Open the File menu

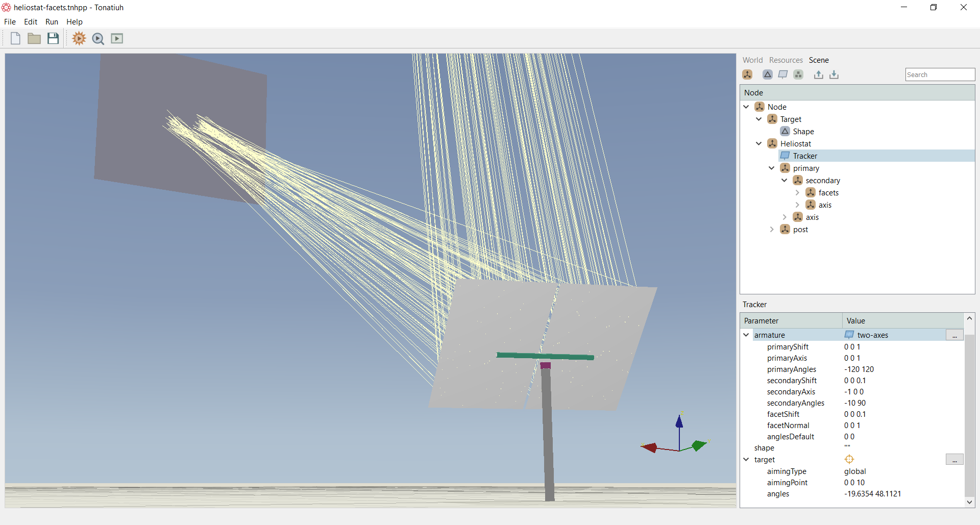10,22
